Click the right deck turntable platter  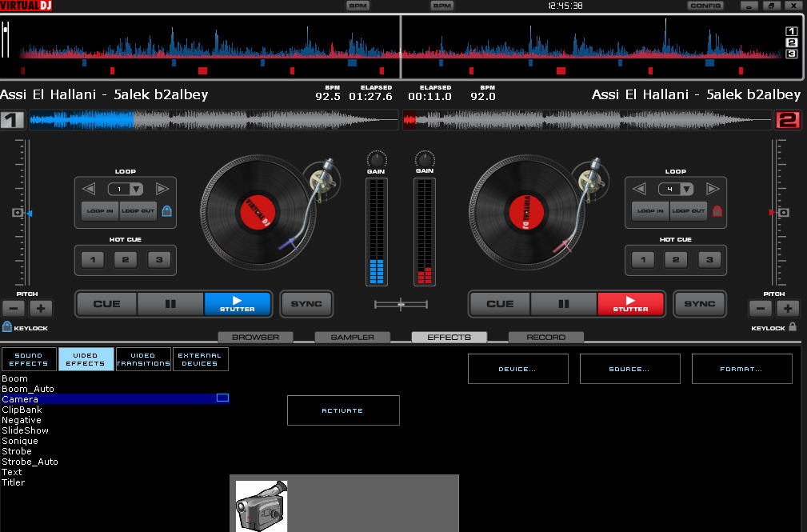click(526, 212)
